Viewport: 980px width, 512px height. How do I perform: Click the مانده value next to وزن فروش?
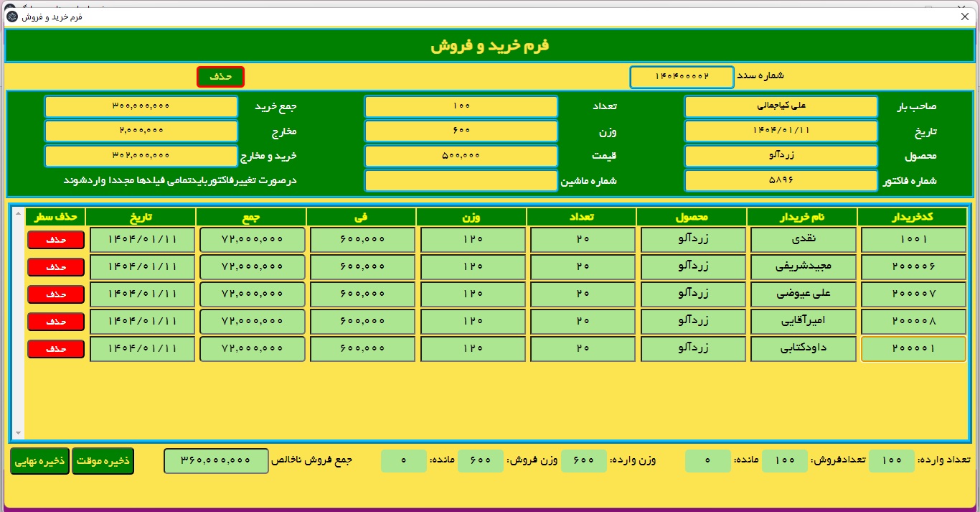[403, 461]
